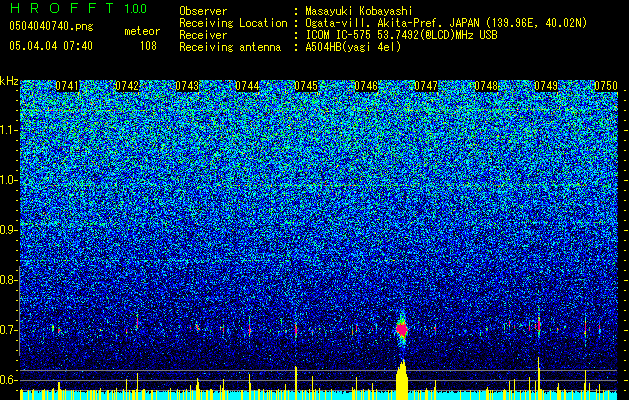
Task: Click the 'meteor' label
Action: point(142,31)
